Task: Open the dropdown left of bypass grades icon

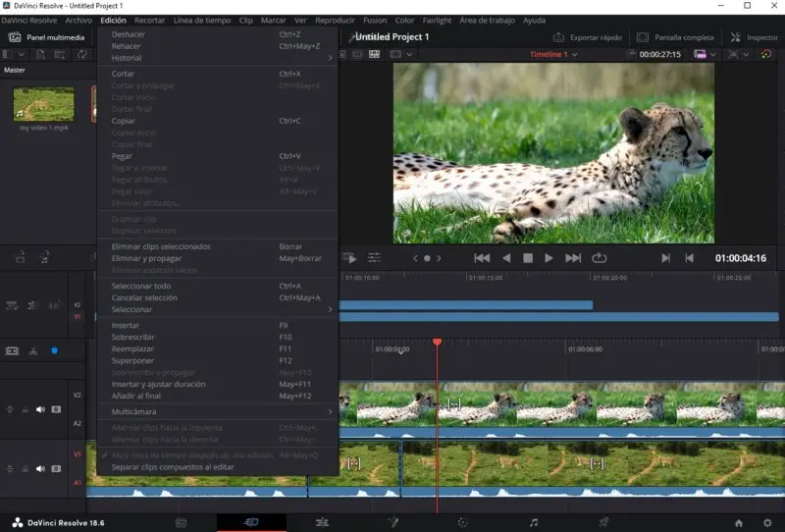Action: point(746,54)
